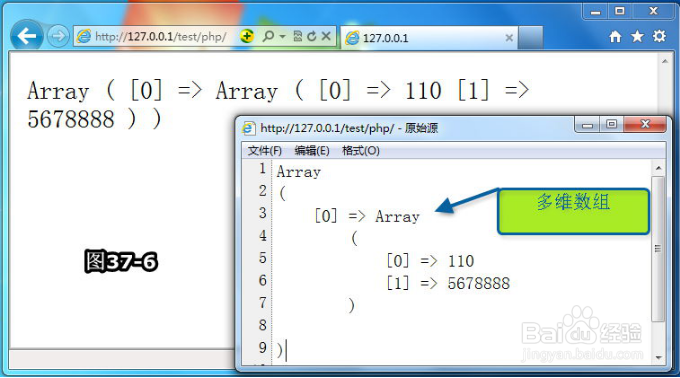Click source line 6 '[1] => 5678888'
This screenshot has height=378, width=680.
tap(448, 284)
